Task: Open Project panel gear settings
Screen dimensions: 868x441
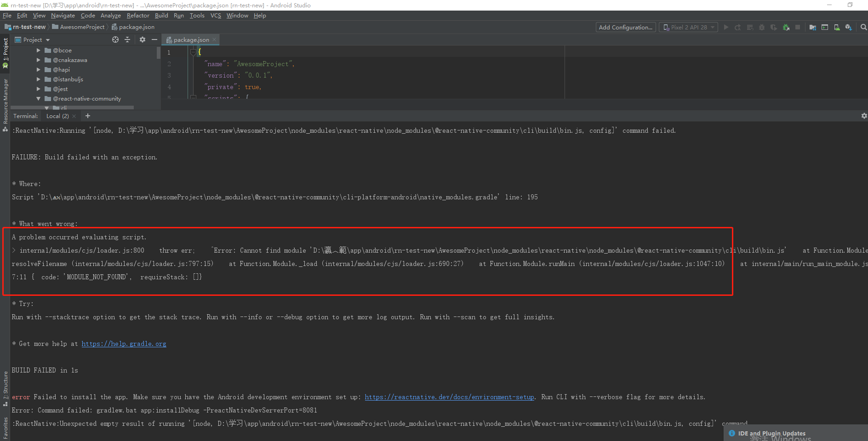Action: (143, 40)
